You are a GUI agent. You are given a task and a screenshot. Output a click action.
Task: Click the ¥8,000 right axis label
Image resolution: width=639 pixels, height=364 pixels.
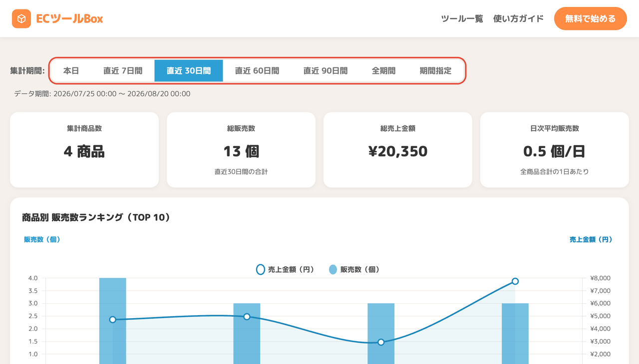point(600,278)
